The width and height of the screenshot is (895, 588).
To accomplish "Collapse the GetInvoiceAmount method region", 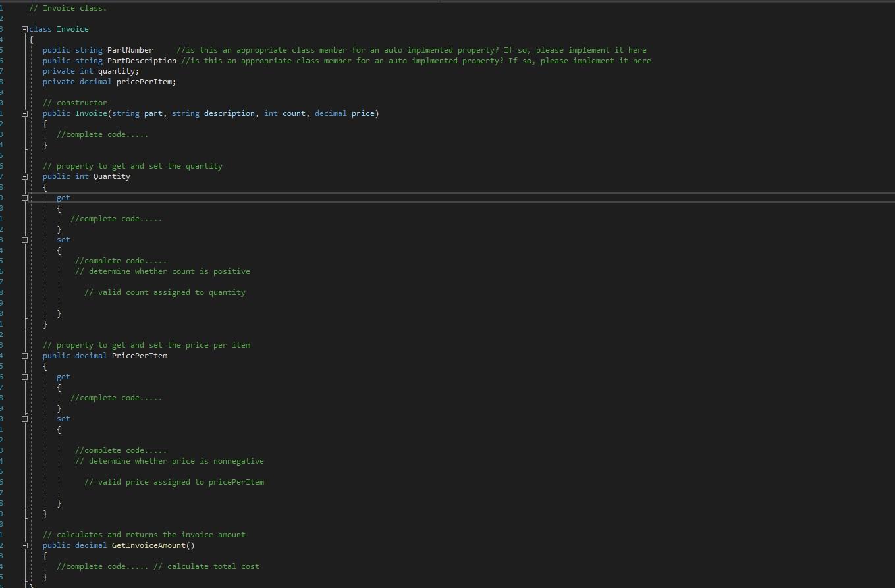I will point(24,545).
